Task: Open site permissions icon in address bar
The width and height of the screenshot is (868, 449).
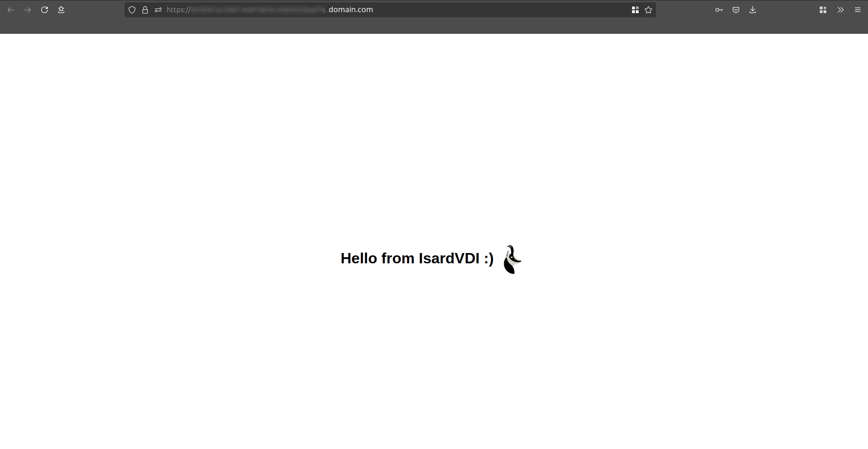Action: (158, 10)
